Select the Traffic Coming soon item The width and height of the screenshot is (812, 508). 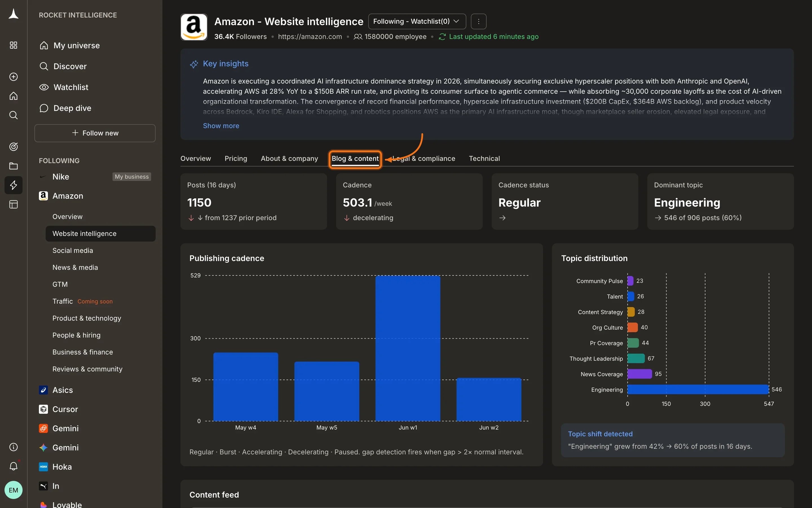pos(83,301)
